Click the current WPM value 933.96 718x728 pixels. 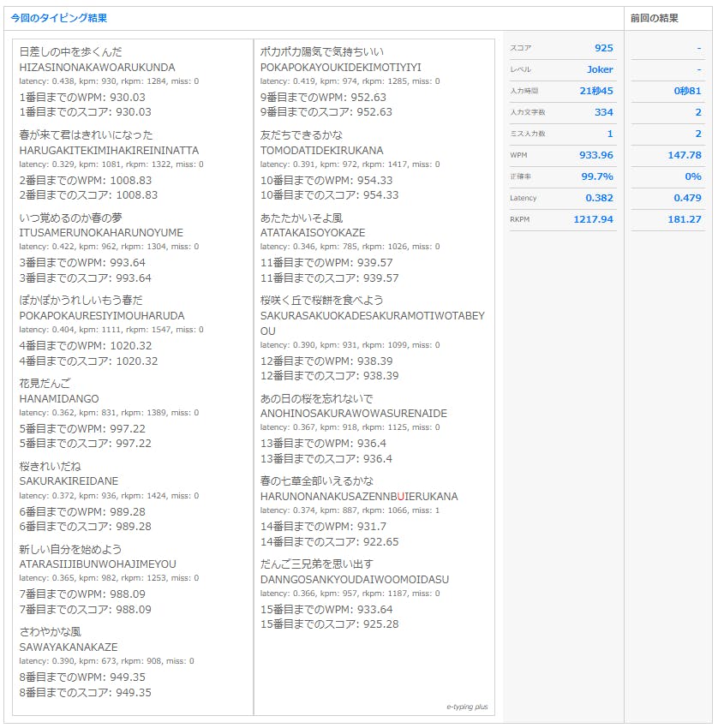pos(595,155)
